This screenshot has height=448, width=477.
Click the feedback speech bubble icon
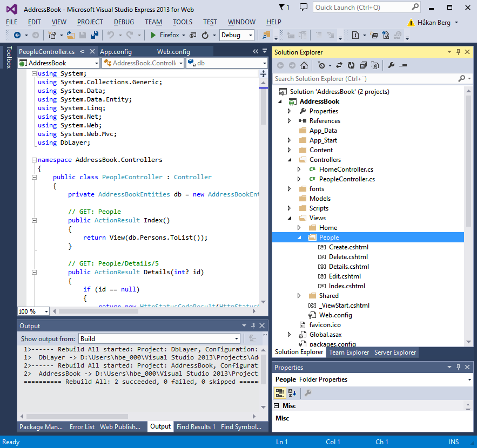[304, 7]
